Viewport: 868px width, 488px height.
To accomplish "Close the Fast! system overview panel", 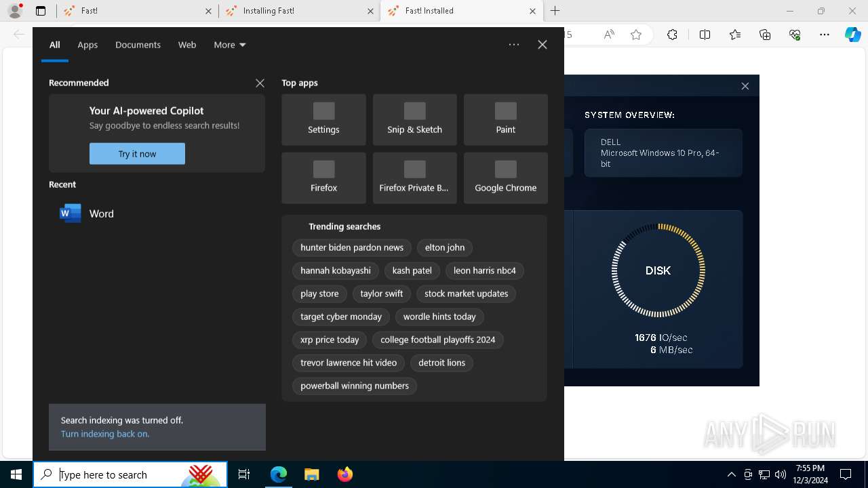I will [x=745, y=86].
